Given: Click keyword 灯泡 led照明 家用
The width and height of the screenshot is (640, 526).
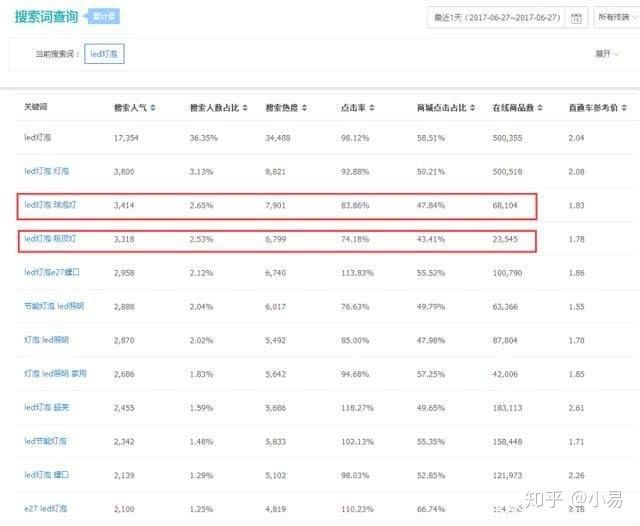Looking at the screenshot, I should pyautogui.click(x=55, y=373).
